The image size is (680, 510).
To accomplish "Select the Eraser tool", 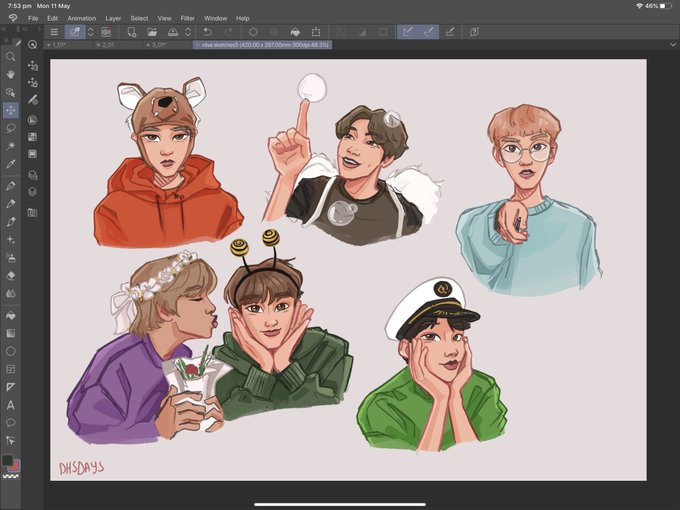I will tap(10, 275).
